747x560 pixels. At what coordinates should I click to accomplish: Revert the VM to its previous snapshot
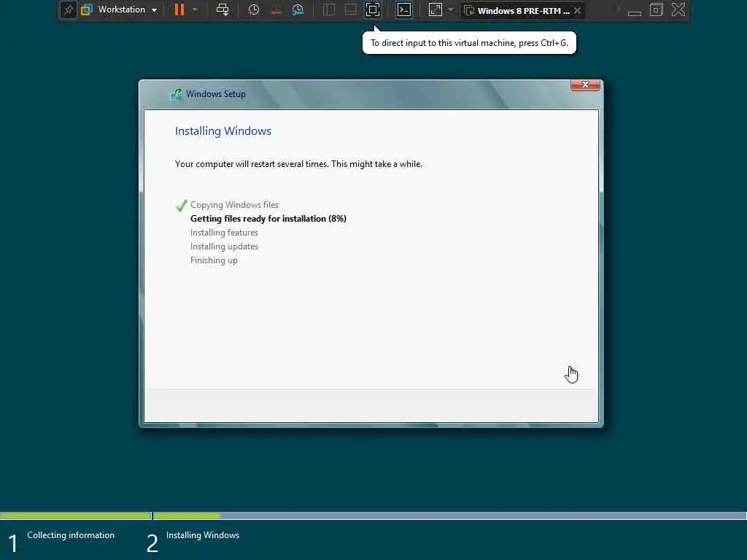pyautogui.click(x=276, y=9)
